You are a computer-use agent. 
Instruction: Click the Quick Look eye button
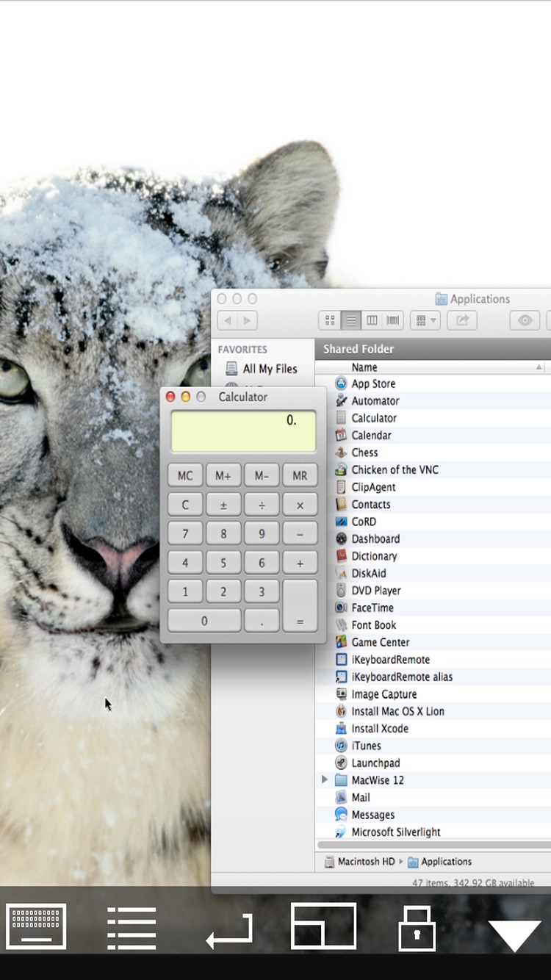tap(525, 320)
